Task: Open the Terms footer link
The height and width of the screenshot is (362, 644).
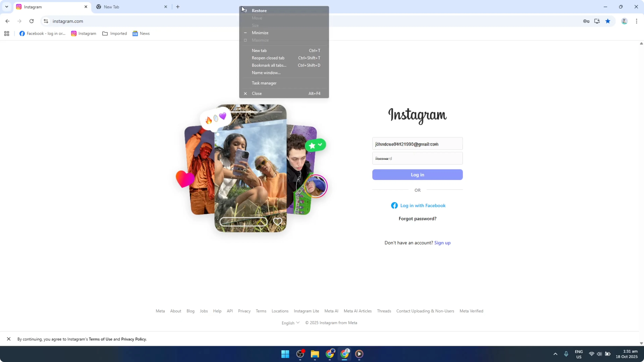Action: [261, 311]
